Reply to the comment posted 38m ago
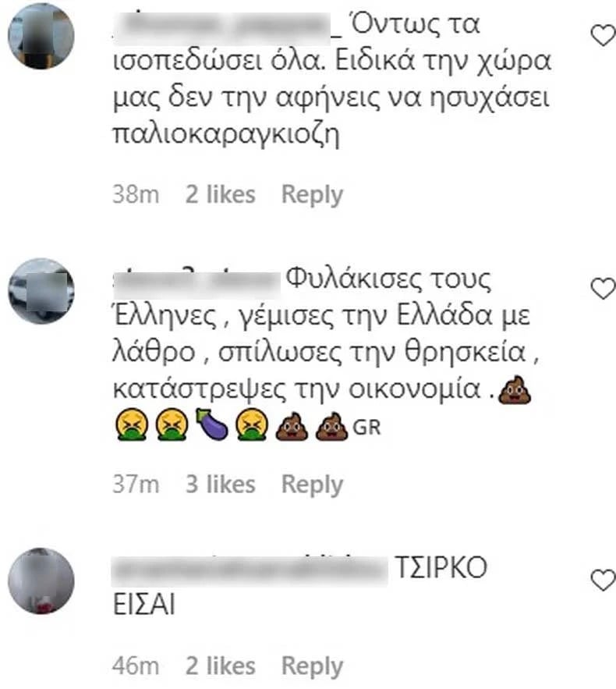This screenshot has height=689, width=616. click(312, 195)
